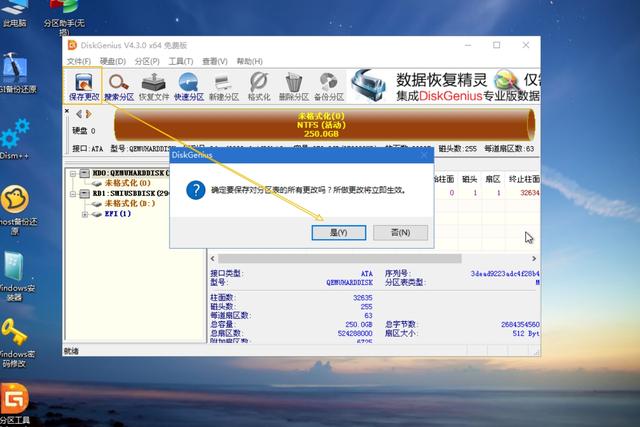Select the Format (格式化) toolbar icon
The image size is (640, 427).
259,86
